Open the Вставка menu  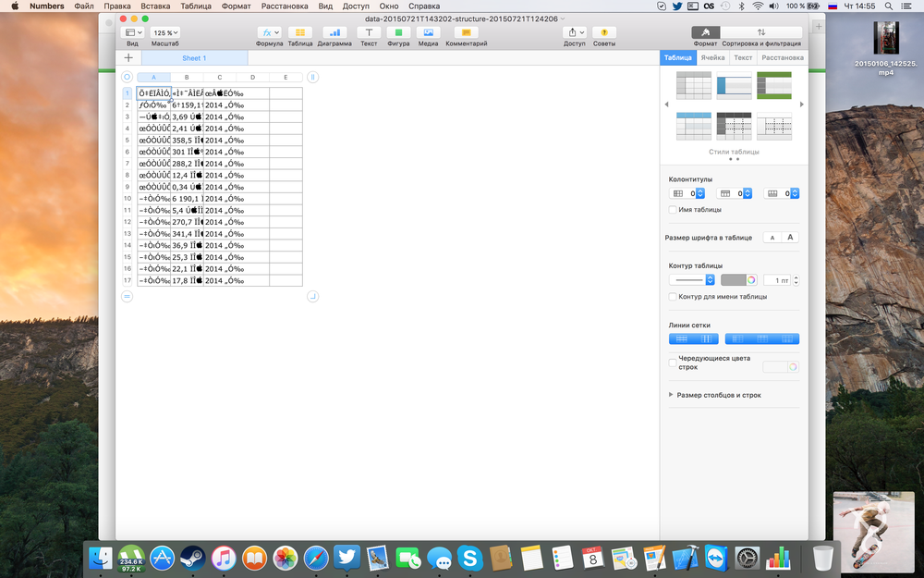[155, 6]
